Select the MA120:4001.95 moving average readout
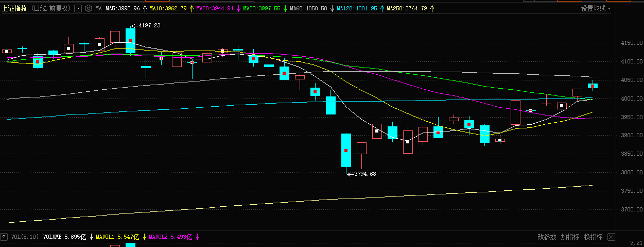The height and width of the screenshot is (247, 644). 357,8
